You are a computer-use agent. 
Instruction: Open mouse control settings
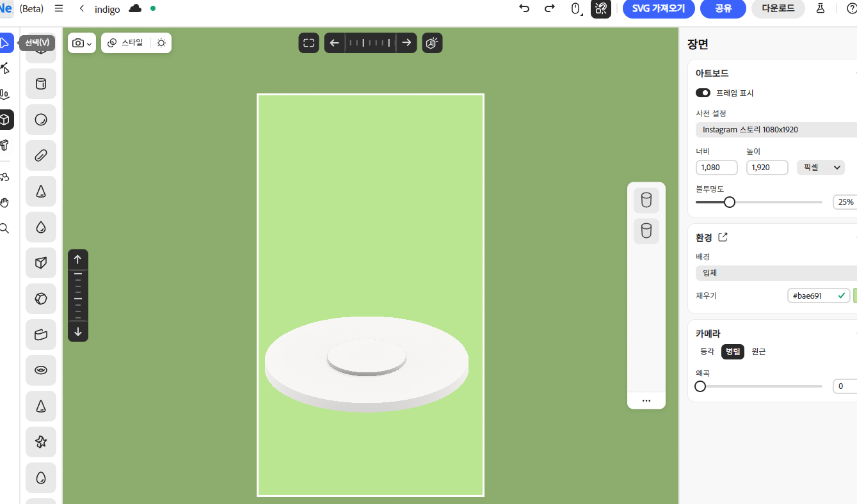[x=575, y=9]
